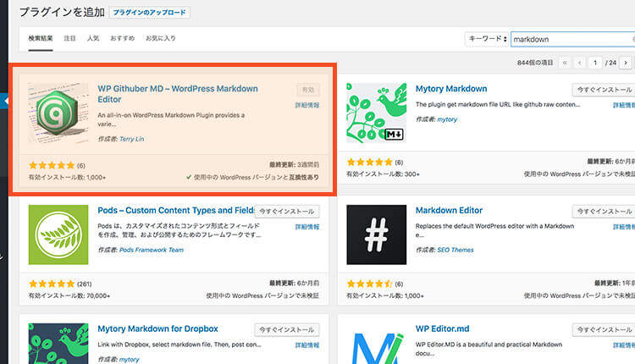Click the Markdown Editor hash icon
This screenshot has height=364, width=635.
pyautogui.click(x=376, y=234)
